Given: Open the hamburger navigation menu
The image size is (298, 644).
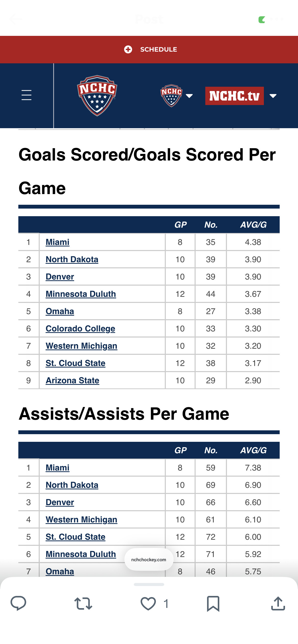Looking at the screenshot, I should (26, 95).
